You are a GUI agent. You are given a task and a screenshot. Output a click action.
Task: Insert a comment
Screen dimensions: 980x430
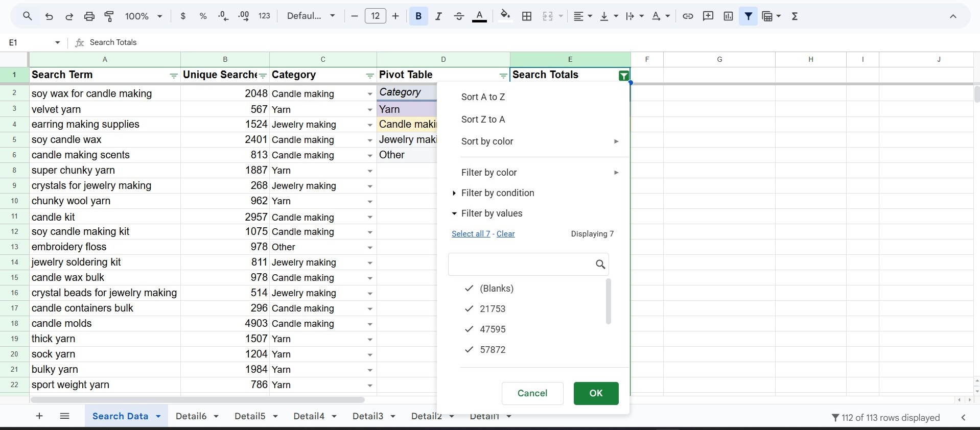pos(708,16)
